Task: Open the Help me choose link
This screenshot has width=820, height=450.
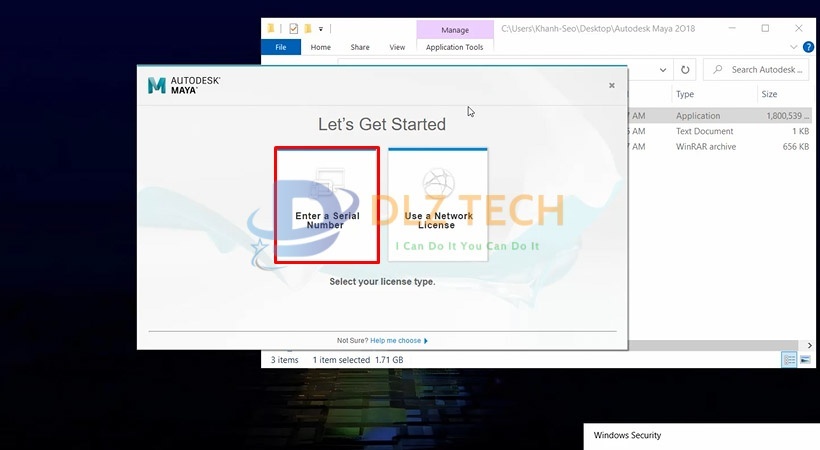Action: (398, 341)
